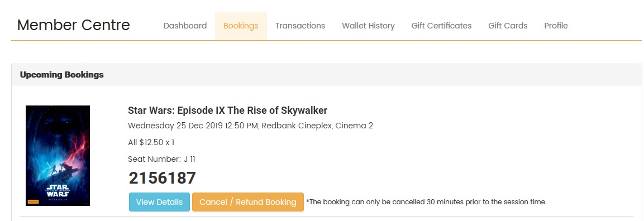
Task: Click the Redbank Cineplex, Cinema 2 text
Action: 317,126
